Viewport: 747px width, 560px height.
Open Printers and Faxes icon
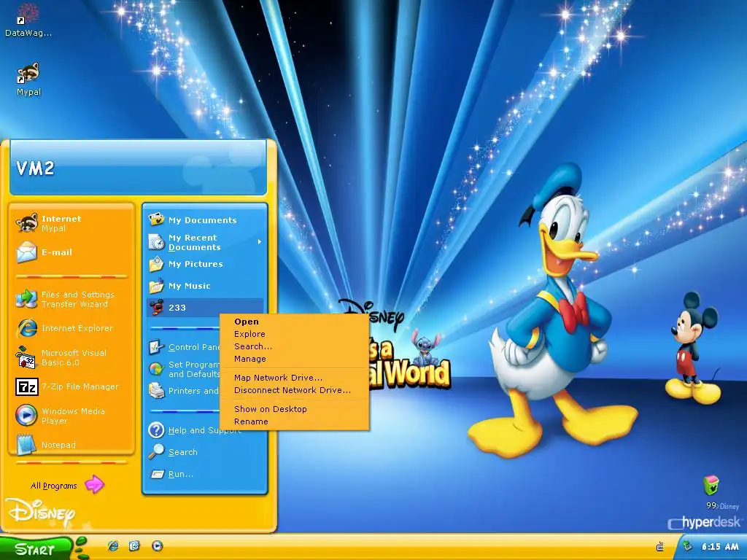[156, 391]
